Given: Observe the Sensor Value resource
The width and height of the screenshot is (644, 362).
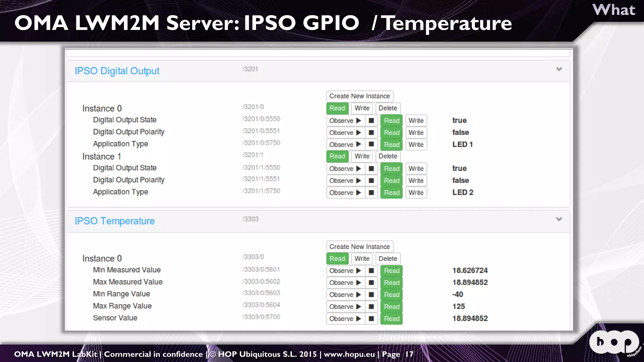Looking at the screenshot, I should click(346, 319).
